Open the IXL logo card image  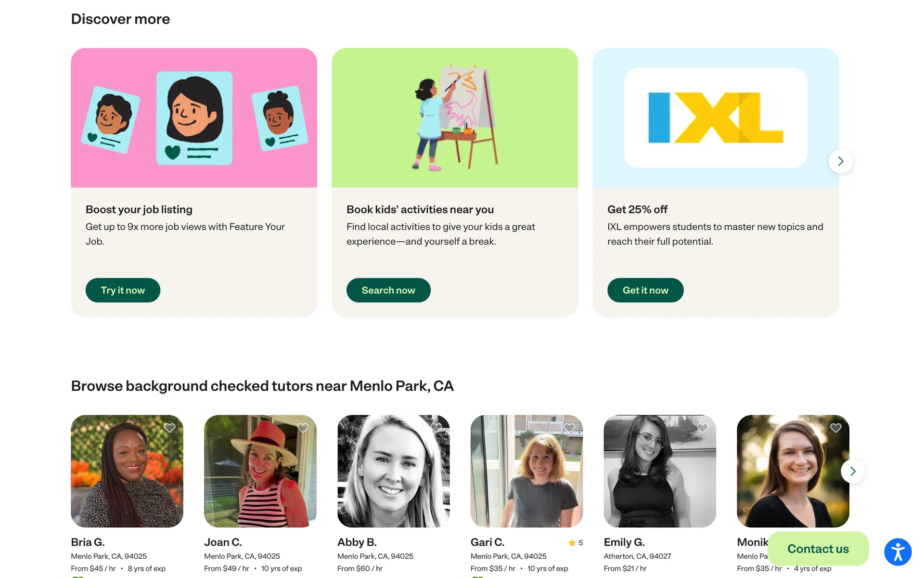pos(715,118)
